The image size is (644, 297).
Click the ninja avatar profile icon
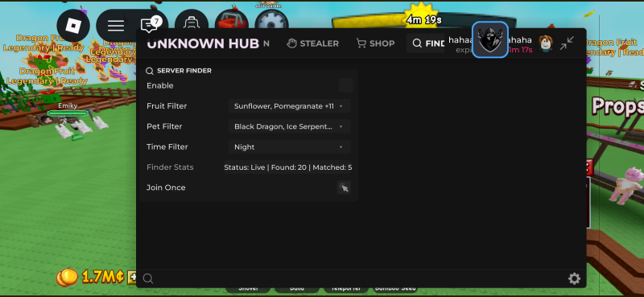[490, 40]
